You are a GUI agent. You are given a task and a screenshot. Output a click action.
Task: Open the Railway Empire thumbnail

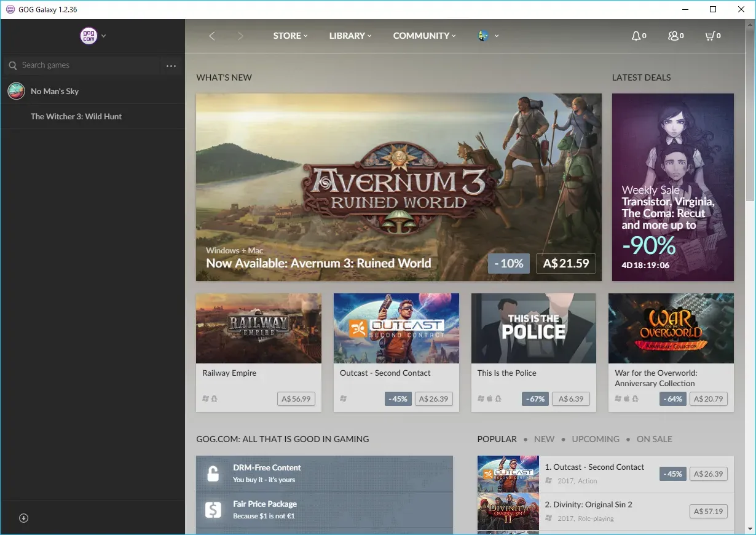point(259,328)
